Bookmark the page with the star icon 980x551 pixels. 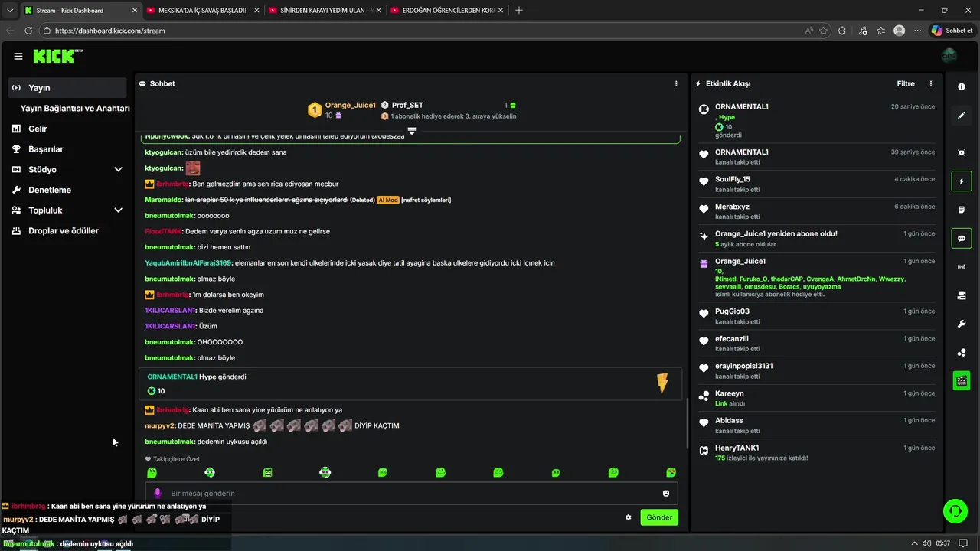[824, 31]
